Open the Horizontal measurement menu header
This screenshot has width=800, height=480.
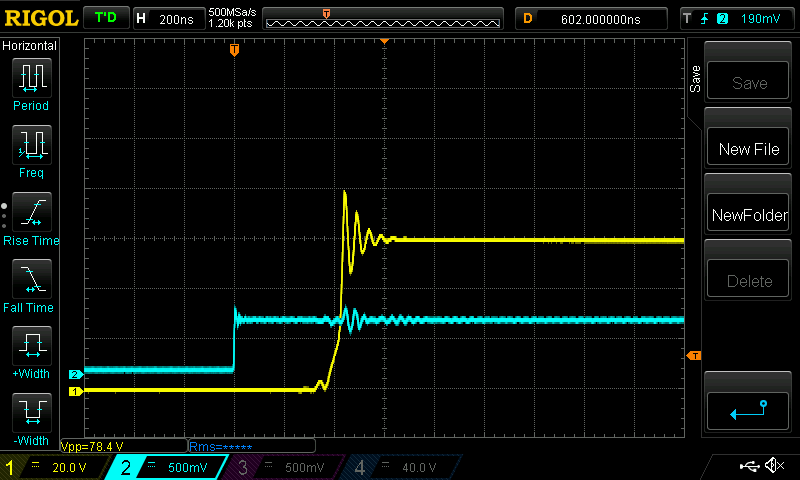(x=30, y=46)
